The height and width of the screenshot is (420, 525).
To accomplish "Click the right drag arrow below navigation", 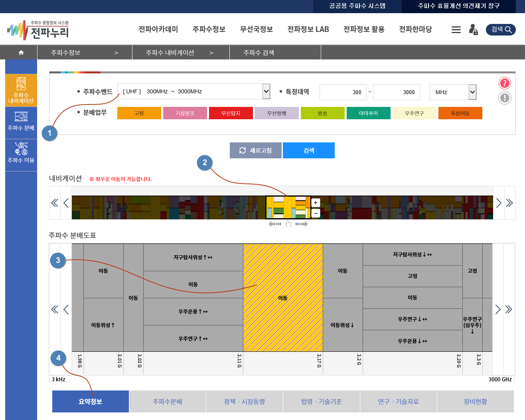I will click(302, 224).
